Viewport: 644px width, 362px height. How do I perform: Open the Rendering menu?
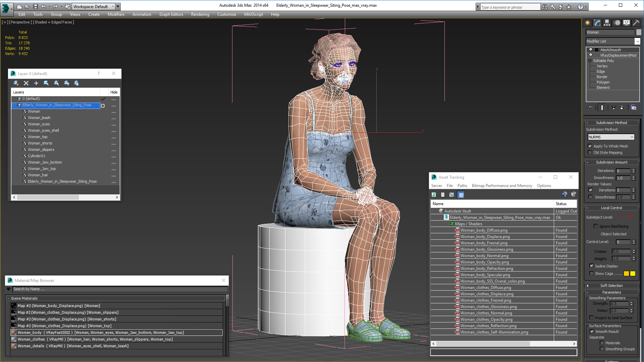200,14
